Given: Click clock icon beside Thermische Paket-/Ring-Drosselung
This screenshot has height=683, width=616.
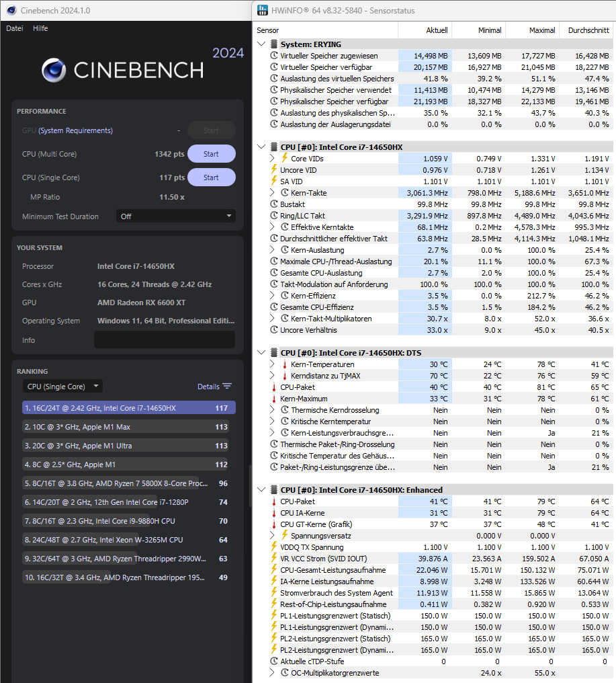Looking at the screenshot, I should pyautogui.click(x=274, y=444).
